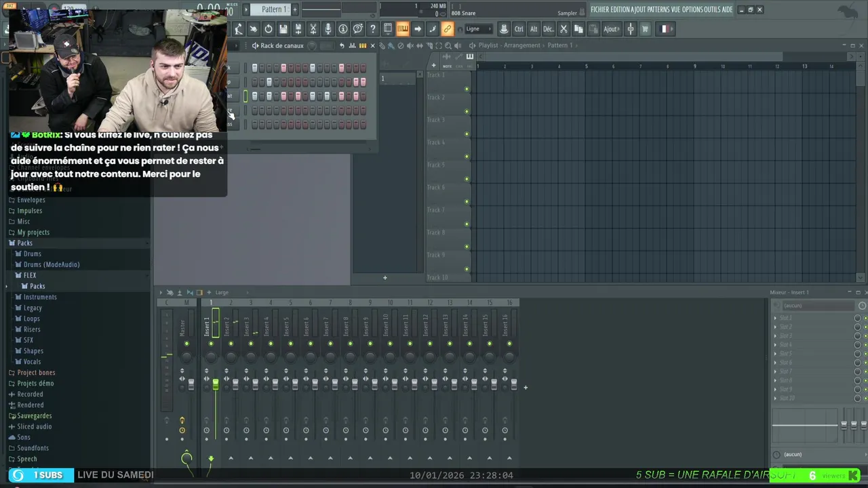Click the Master track pan knob
Image resolution: width=868 pixels, height=488 pixels.
coord(186,357)
